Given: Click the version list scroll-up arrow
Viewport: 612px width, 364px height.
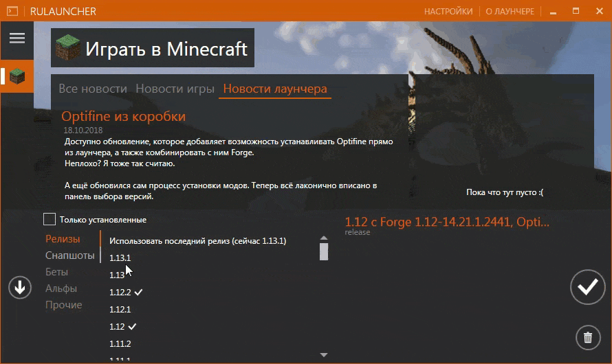Looking at the screenshot, I should pyautogui.click(x=324, y=238).
